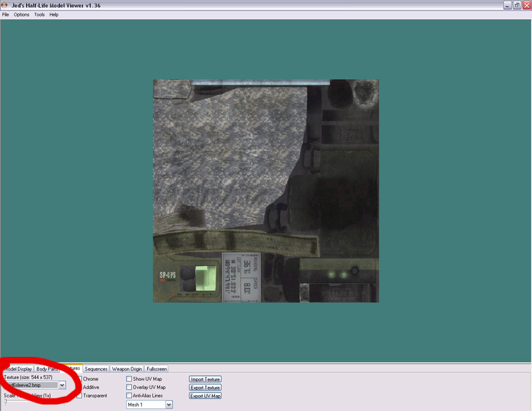Image resolution: width=532 pixels, height=411 pixels.
Task: Toggle the Additive checkbox
Action: (x=79, y=387)
